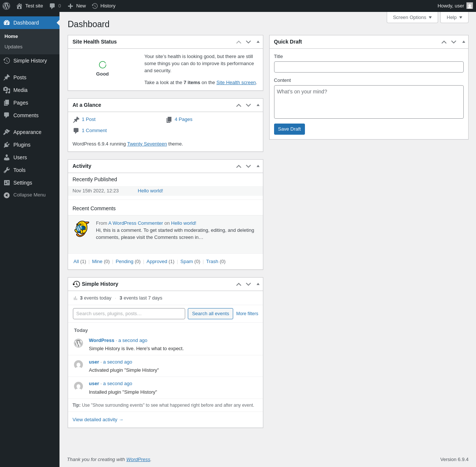The image size is (476, 467).
Task: Move Activity widget down
Action: [x=248, y=166]
